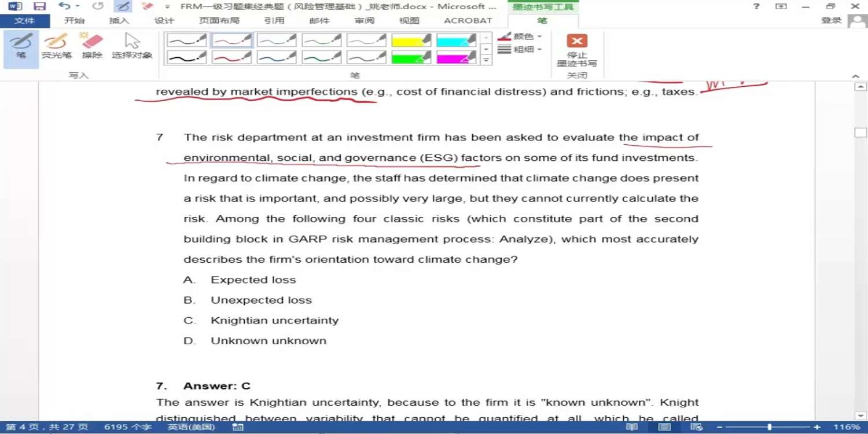Viewport: 868px width, 434px height.
Task: Collapse the ribbon with the arrow
Action: (x=855, y=76)
